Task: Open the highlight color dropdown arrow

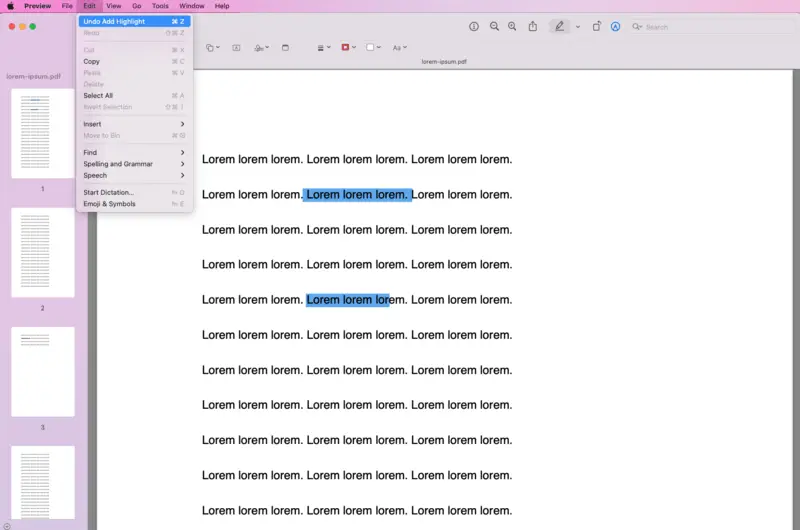Action: point(578,27)
